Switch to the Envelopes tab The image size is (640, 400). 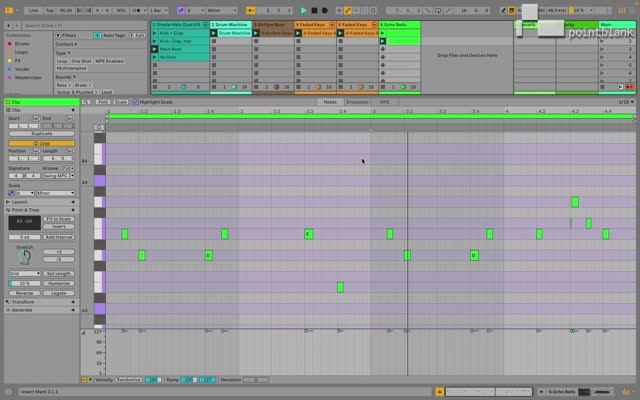click(357, 102)
